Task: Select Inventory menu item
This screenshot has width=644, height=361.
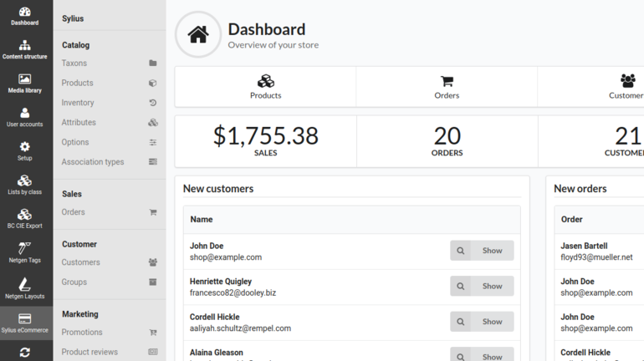Action: click(78, 103)
